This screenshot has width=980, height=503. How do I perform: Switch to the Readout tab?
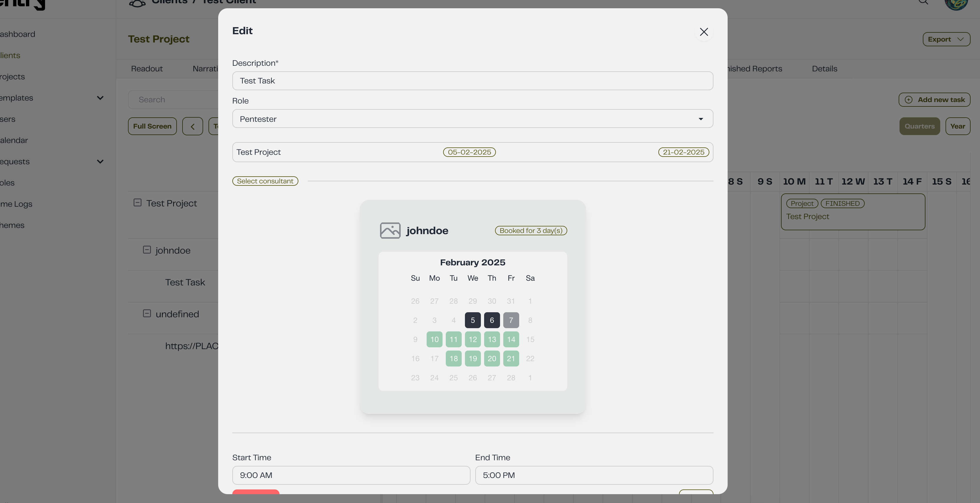tap(147, 69)
